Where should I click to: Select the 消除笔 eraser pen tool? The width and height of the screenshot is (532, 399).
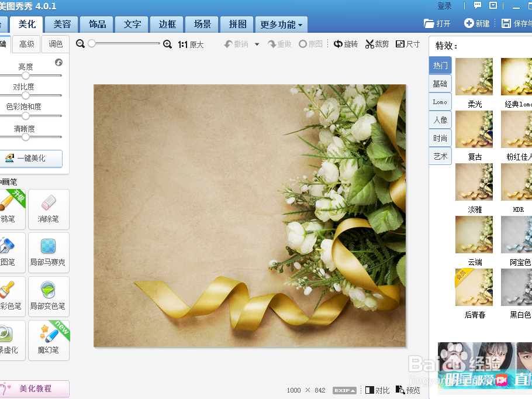pyautogui.click(x=49, y=209)
